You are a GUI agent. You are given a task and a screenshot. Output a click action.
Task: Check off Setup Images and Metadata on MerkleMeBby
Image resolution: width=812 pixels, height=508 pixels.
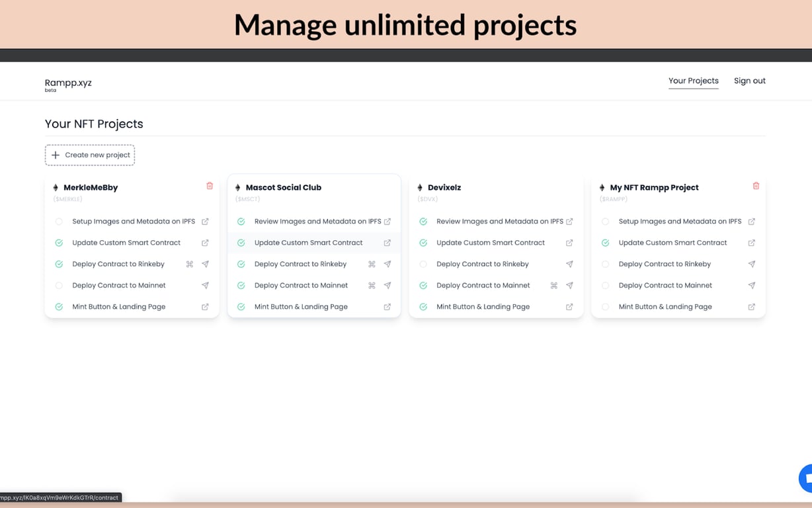pos(59,222)
